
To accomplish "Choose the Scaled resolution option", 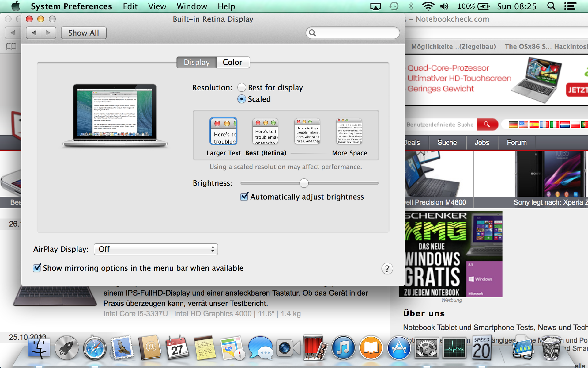I will 242,99.
